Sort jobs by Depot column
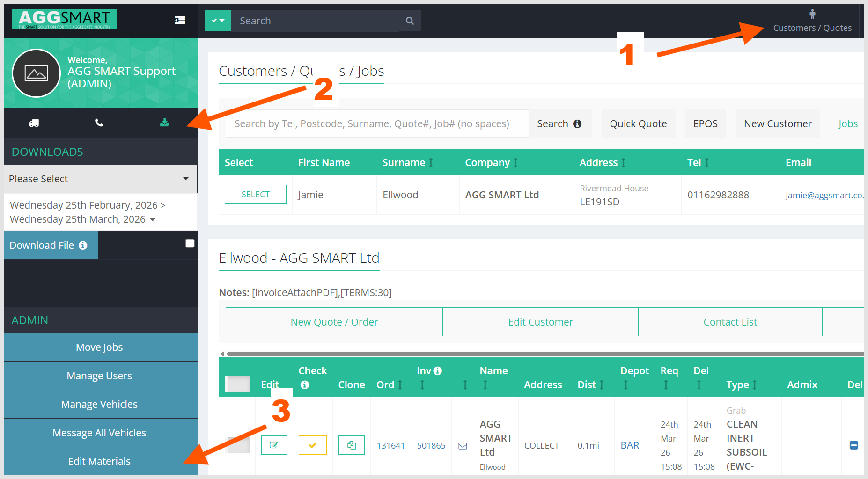This screenshot has width=868, height=479. click(626, 385)
